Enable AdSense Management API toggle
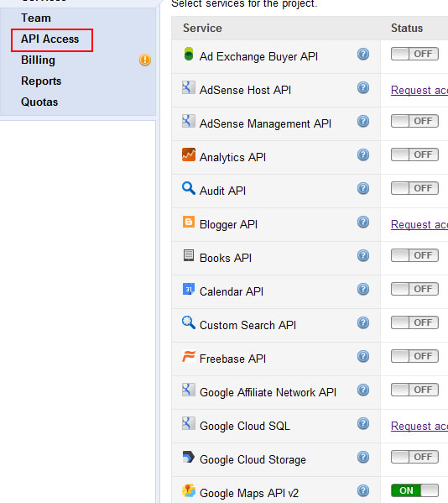This screenshot has height=503, width=448. coord(414,121)
